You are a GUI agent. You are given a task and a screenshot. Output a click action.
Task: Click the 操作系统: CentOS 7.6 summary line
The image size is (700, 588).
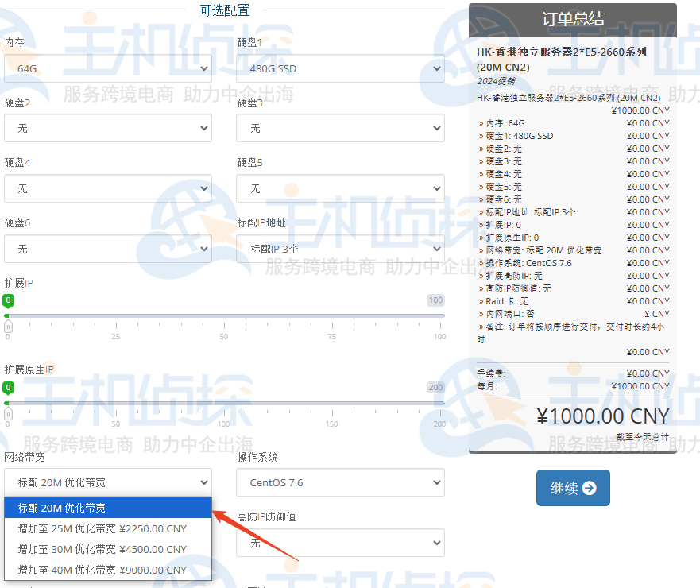pos(573,263)
